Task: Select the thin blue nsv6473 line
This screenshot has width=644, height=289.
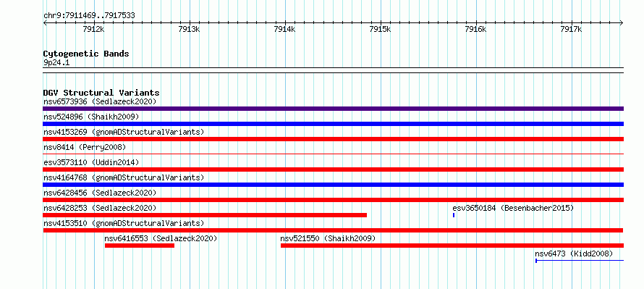Action: click(x=580, y=261)
